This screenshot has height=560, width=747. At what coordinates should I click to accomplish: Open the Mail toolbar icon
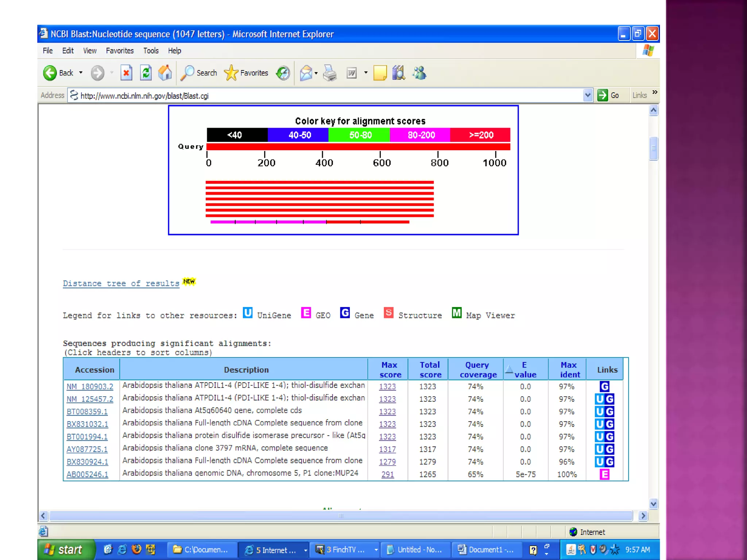pos(306,73)
